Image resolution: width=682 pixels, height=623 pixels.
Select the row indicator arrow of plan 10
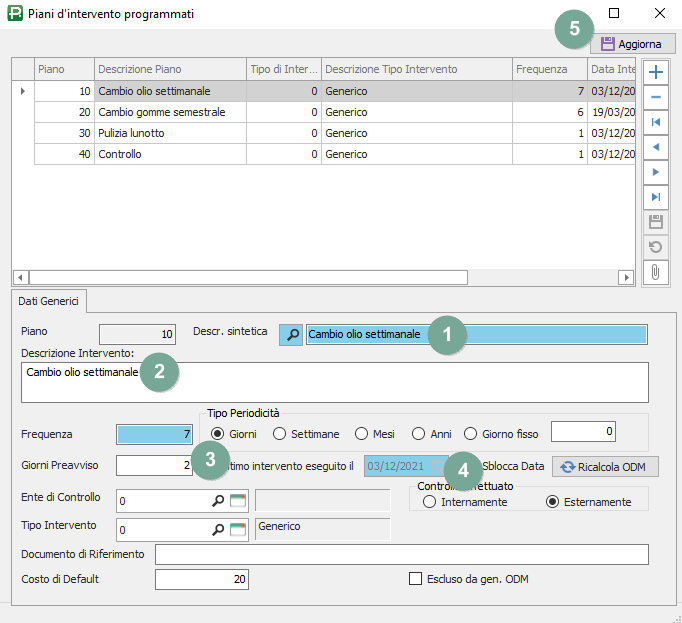[x=22, y=91]
